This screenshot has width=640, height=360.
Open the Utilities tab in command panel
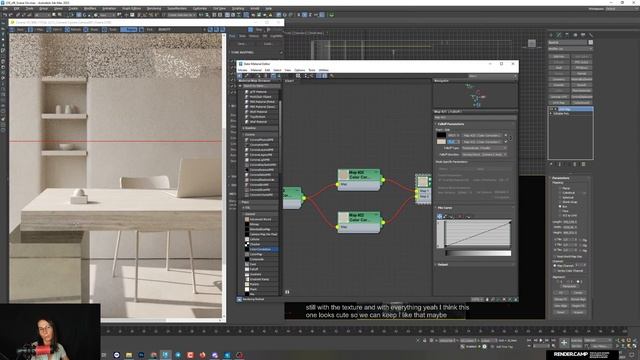pos(591,35)
